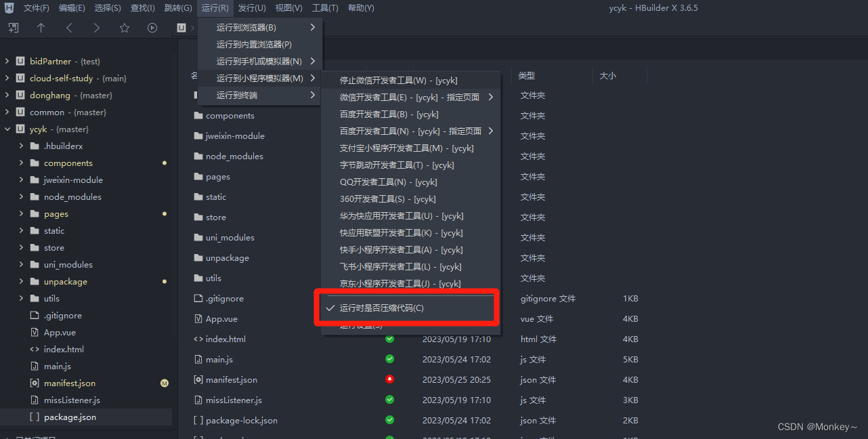Select 字节跳动开发者工具(T) - [ycyk]
The image size is (868, 439).
click(x=410, y=165)
